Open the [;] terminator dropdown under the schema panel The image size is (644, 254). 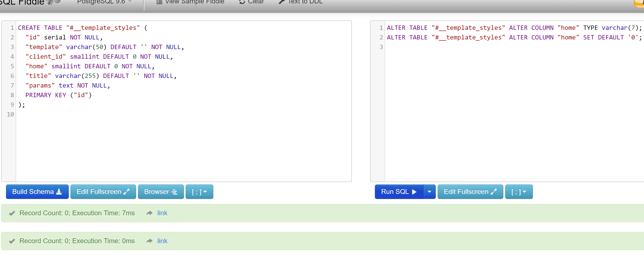point(199,191)
